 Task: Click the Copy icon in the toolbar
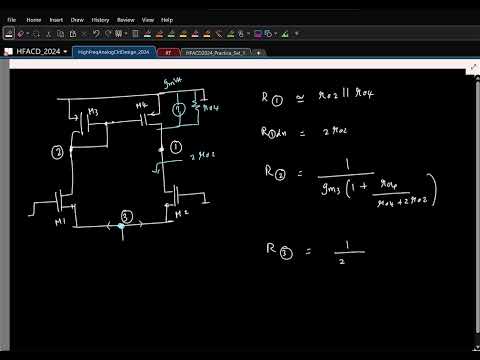coord(61,34)
